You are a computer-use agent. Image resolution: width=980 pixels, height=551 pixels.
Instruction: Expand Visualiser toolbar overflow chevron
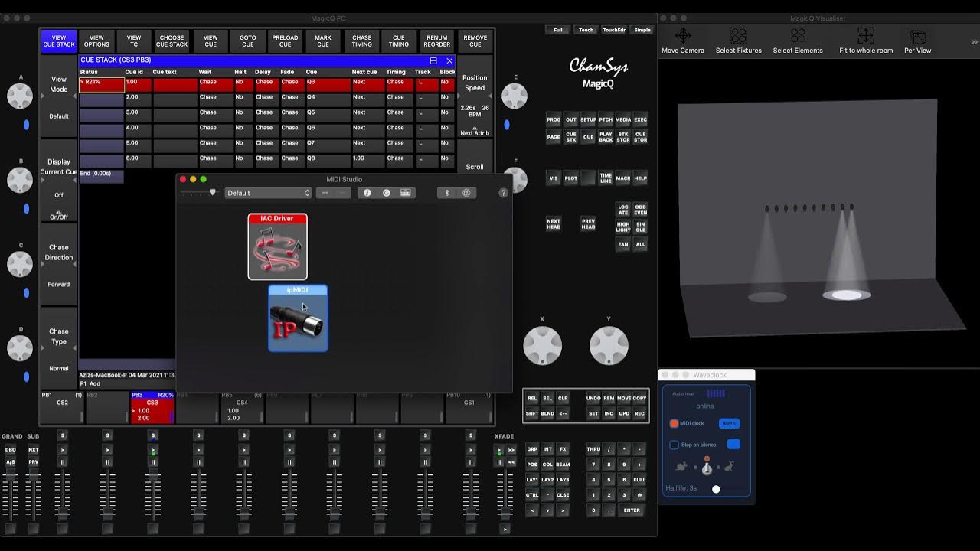tap(974, 42)
